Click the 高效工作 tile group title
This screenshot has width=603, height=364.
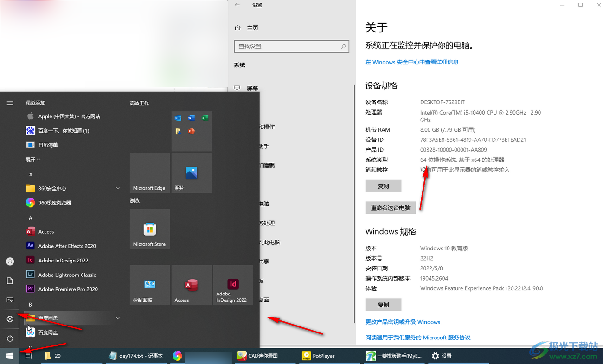(140, 103)
